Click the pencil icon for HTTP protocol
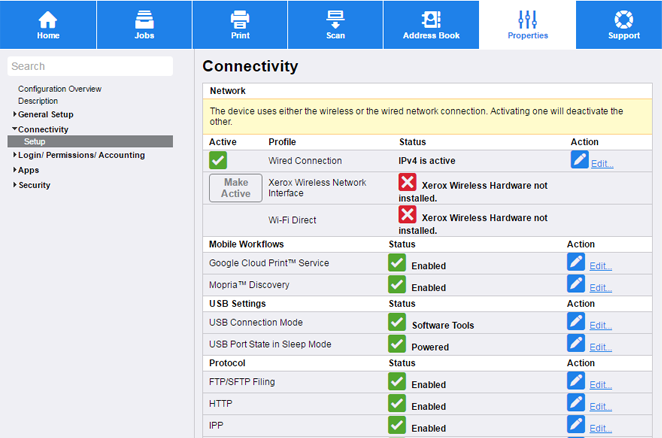Image resolution: width=662 pixels, height=438 pixels. pyautogui.click(x=576, y=402)
